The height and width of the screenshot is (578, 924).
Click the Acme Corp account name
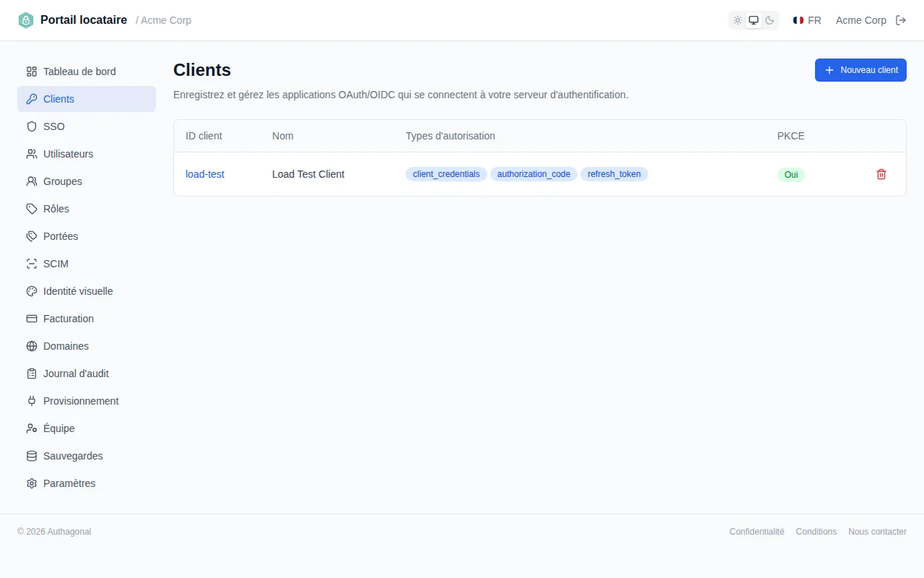click(x=861, y=20)
